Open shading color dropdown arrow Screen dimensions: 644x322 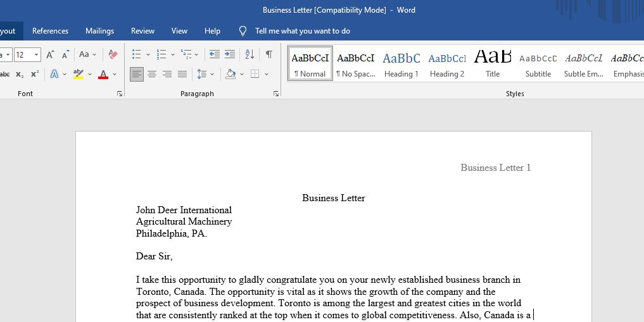click(x=242, y=74)
